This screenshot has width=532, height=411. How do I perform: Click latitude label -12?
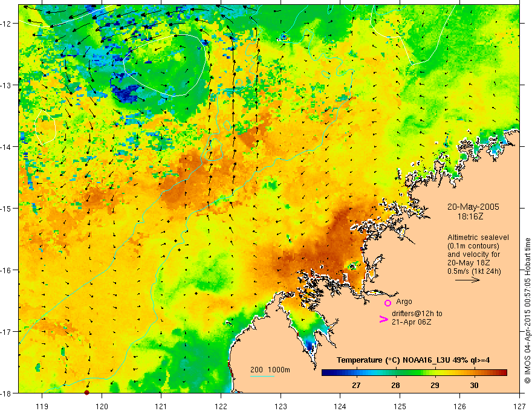coord(7,24)
